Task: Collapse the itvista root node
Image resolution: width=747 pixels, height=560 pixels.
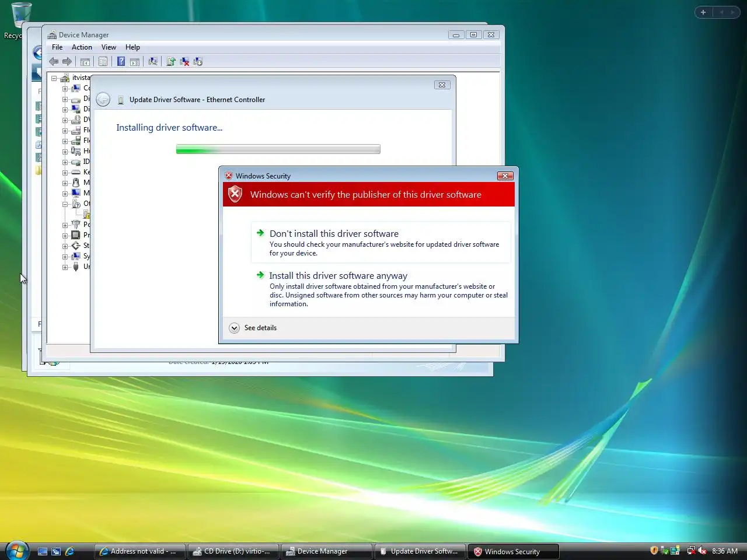Action: (x=54, y=78)
